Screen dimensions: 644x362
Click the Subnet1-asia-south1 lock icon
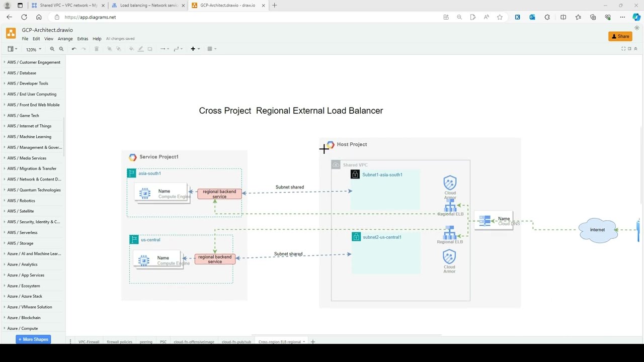(355, 174)
